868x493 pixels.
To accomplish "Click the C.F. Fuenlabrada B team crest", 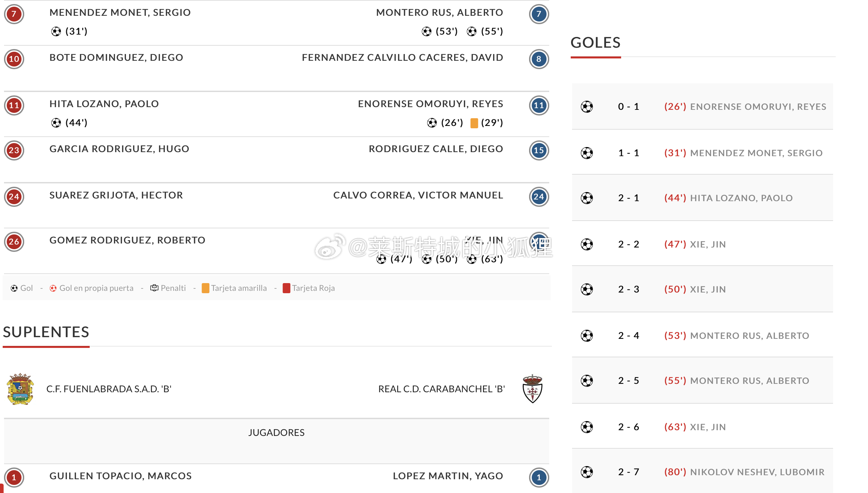I will pos(20,389).
